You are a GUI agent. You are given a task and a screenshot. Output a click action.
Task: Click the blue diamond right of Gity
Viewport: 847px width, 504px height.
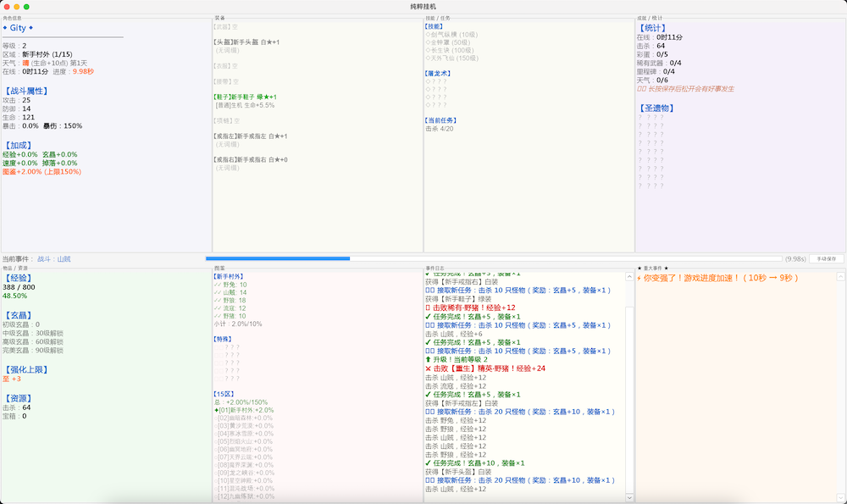(x=30, y=28)
